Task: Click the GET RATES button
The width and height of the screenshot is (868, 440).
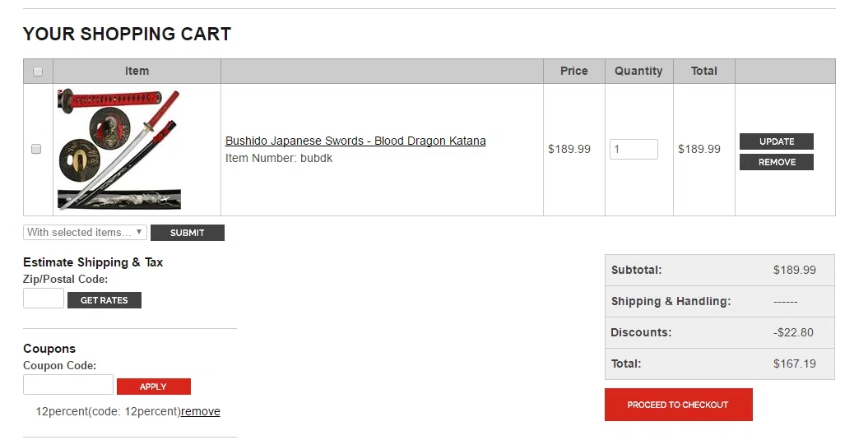Action: [104, 300]
